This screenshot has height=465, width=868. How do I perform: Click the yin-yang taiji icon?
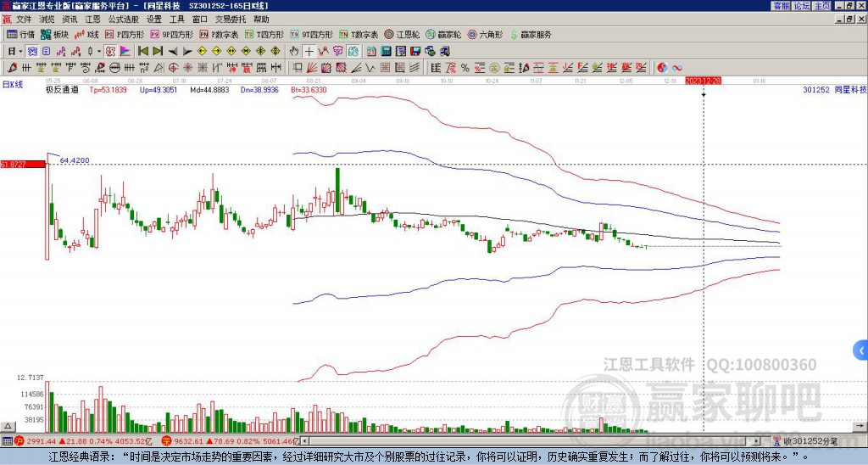[662, 68]
